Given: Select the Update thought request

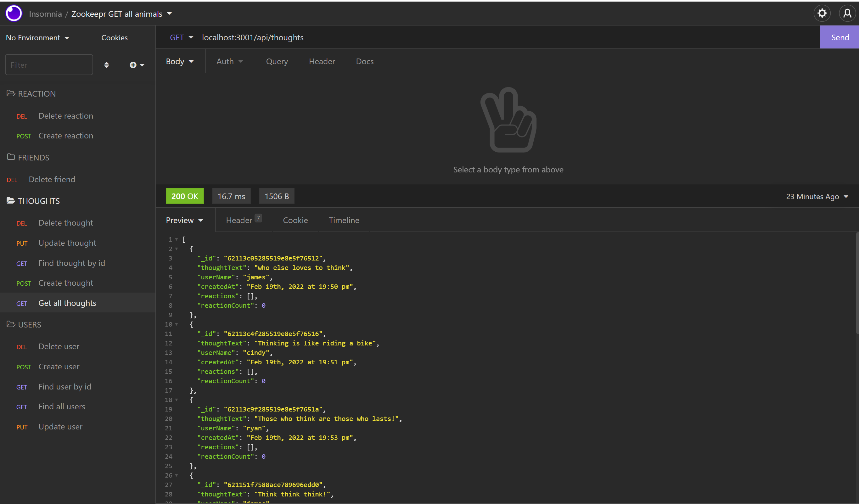Looking at the screenshot, I should coord(78,243).
